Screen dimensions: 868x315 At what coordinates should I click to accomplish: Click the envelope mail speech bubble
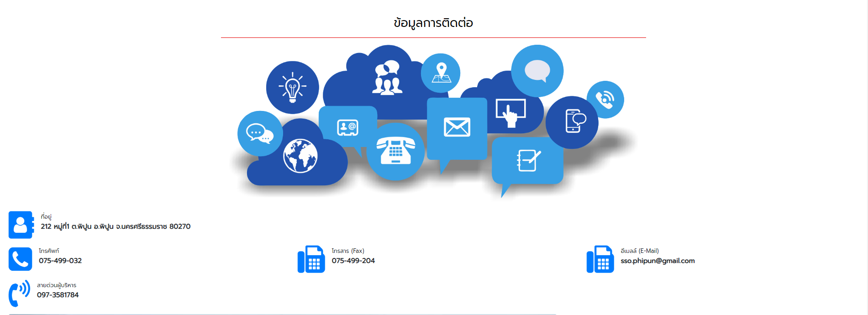pos(457,127)
